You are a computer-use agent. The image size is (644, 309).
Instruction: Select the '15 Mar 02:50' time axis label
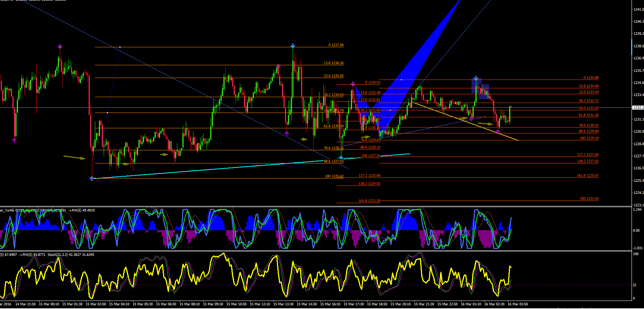pos(96,304)
